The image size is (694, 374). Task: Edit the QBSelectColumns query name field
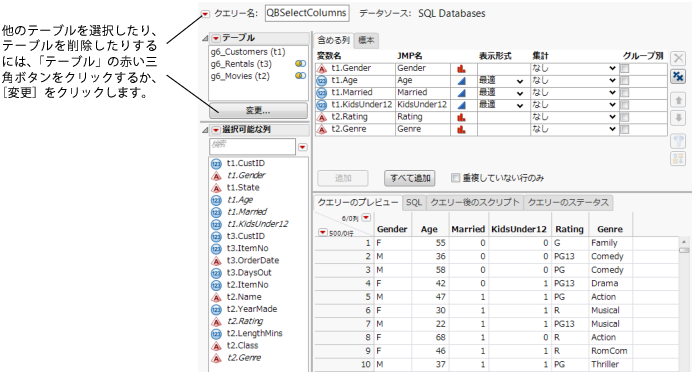point(307,13)
